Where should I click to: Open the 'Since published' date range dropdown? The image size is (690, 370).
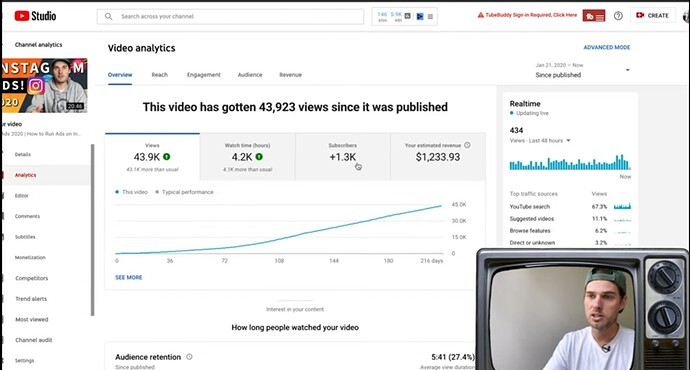[582, 70]
